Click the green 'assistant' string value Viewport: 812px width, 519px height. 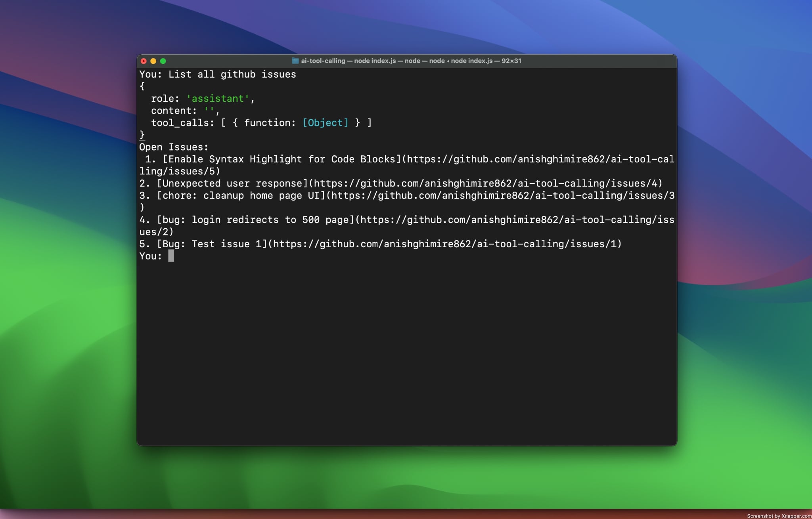pyautogui.click(x=218, y=99)
